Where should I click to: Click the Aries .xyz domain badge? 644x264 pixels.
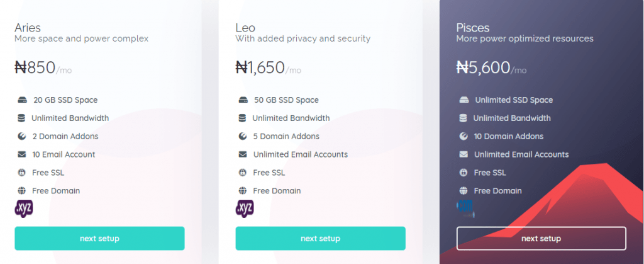pyautogui.click(x=24, y=209)
